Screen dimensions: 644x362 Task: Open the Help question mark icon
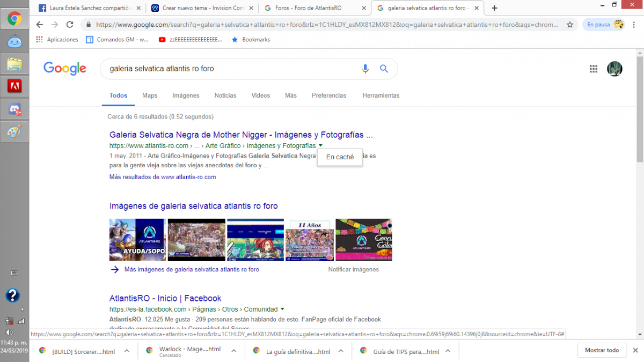[x=13, y=295]
